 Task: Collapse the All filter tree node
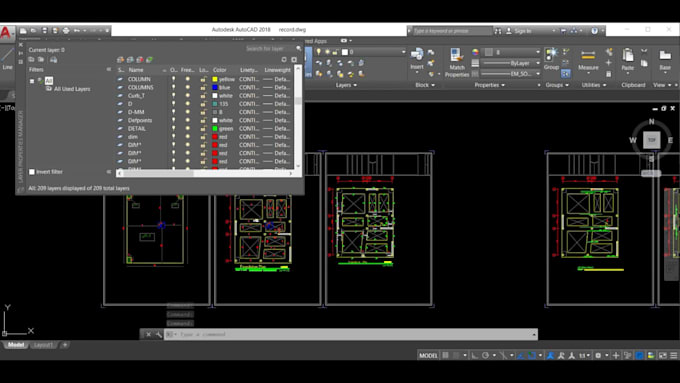click(32, 81)
